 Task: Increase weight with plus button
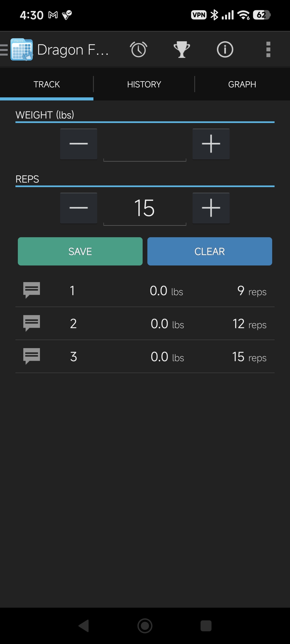[211, 144]
